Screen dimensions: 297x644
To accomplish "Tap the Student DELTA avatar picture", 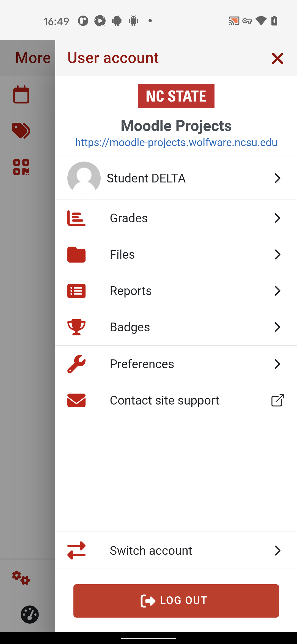I will pos(84,178).
